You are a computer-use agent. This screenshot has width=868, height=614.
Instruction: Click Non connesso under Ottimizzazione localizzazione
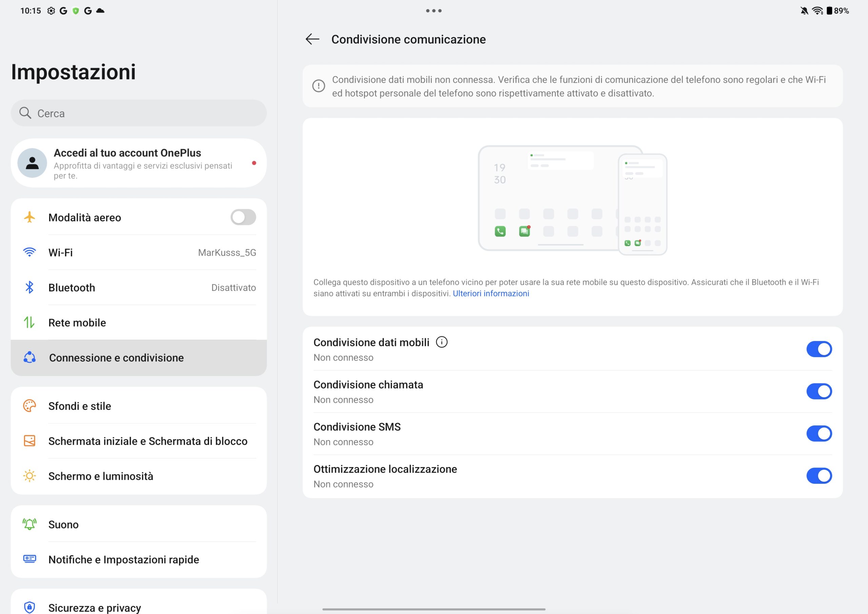(343, 484)
